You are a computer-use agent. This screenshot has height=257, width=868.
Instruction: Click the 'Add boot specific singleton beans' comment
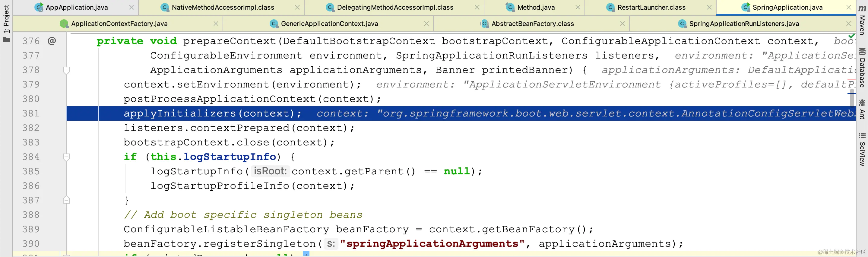243,215
